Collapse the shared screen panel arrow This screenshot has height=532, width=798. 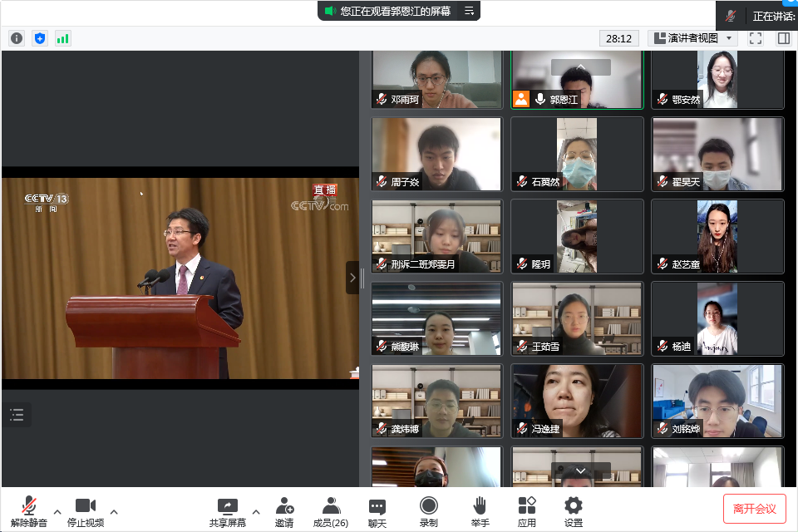coord(352,278)
